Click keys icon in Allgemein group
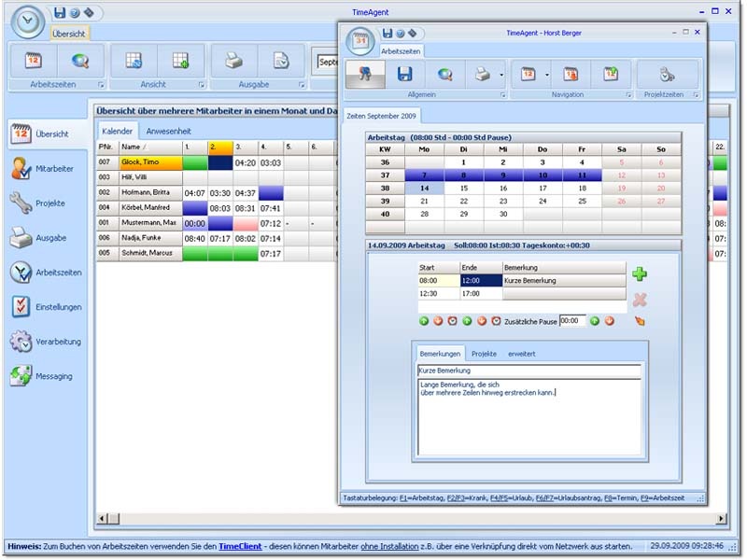The width and height of the screenshot is (747, 560). 365,75
